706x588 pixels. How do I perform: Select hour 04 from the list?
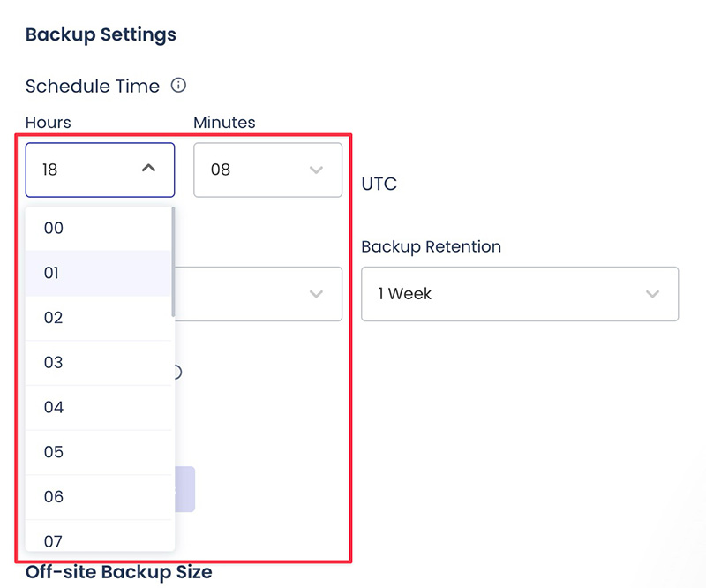[x=98, y=407]
